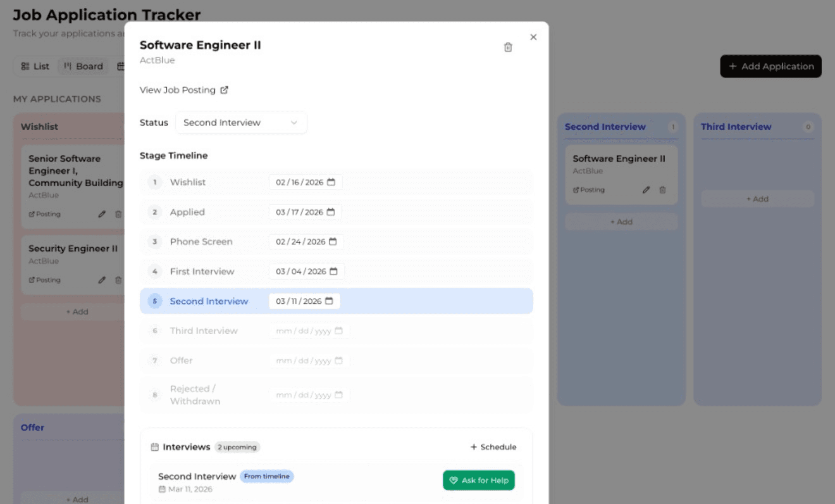The height and width of the screenshot is (504, 835).
Task: Click the calendar icon beside the Interviews heading
Action: [x=155, y=447]
